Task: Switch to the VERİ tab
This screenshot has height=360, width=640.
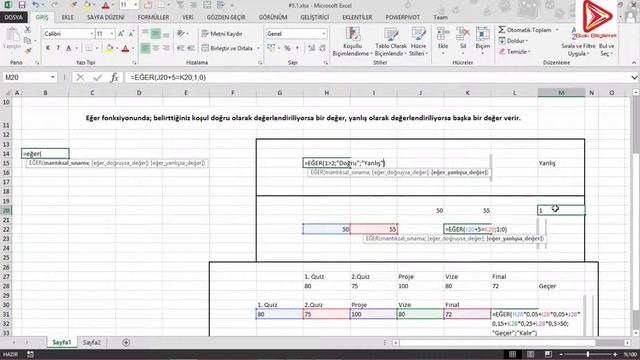Action: tap(188, 18)
